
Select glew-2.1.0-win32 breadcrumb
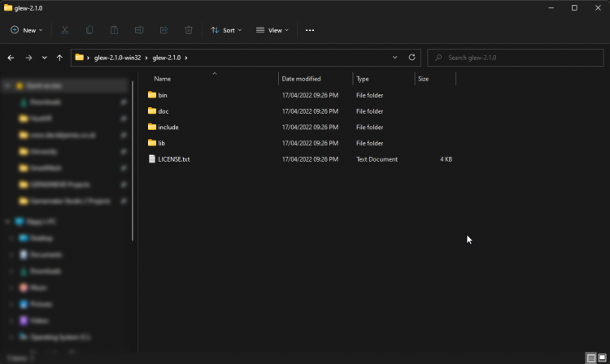click(117, 58)
